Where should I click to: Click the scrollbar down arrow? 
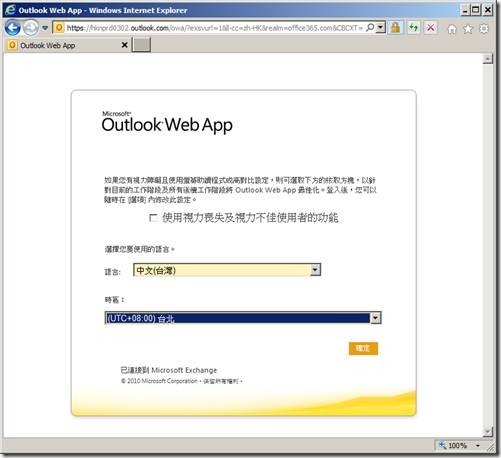tap(487, 432)
